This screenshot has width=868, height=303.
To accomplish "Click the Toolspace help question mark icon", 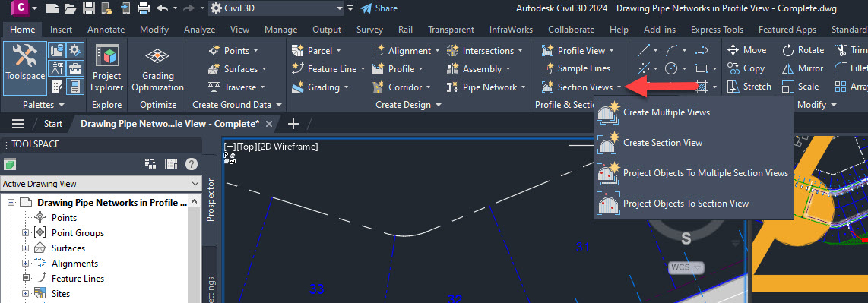I will pos(191,164).
